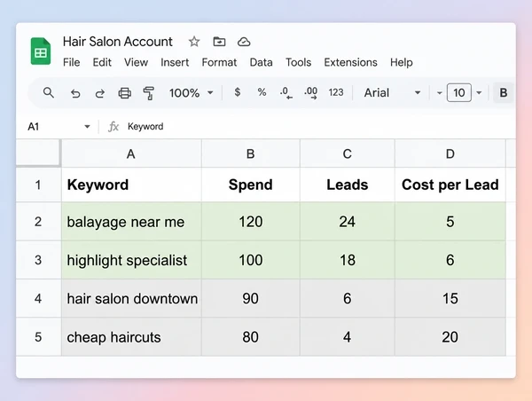Image resolution: width=532 pixels, height=401 pixels.
Task: Select cell 'cheap haircuts'
Action: pyautogui.click(x=131, y=337)
